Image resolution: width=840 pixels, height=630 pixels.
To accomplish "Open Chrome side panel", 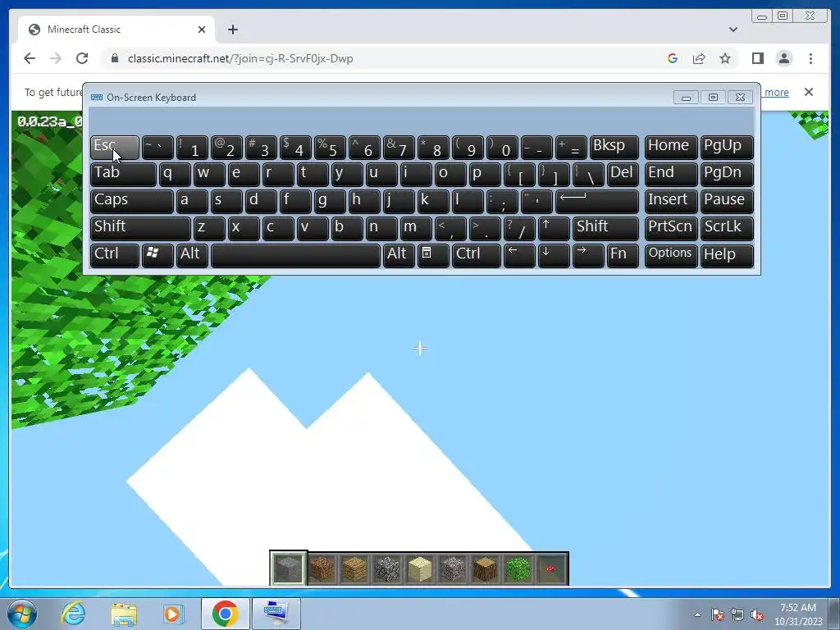I will coord(757,58).
